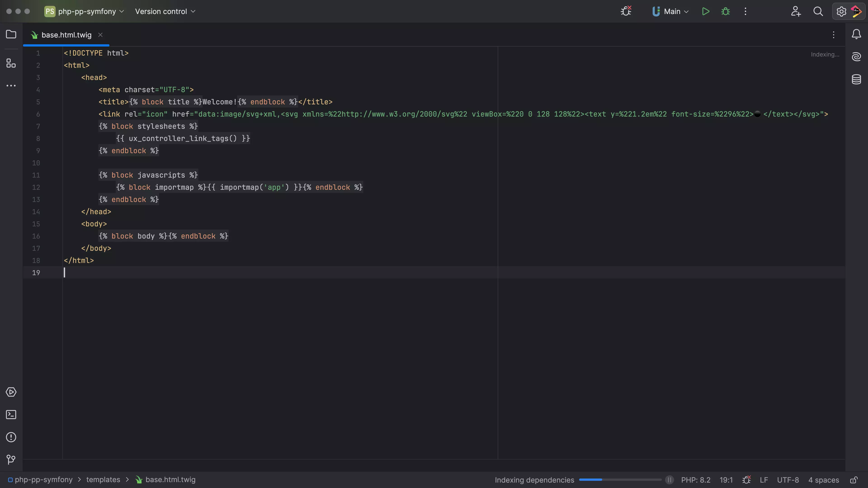868x488 pixels.
Task: Pause the indexing dependencies process
Action: pyautogui.click(x=669, y=480)
